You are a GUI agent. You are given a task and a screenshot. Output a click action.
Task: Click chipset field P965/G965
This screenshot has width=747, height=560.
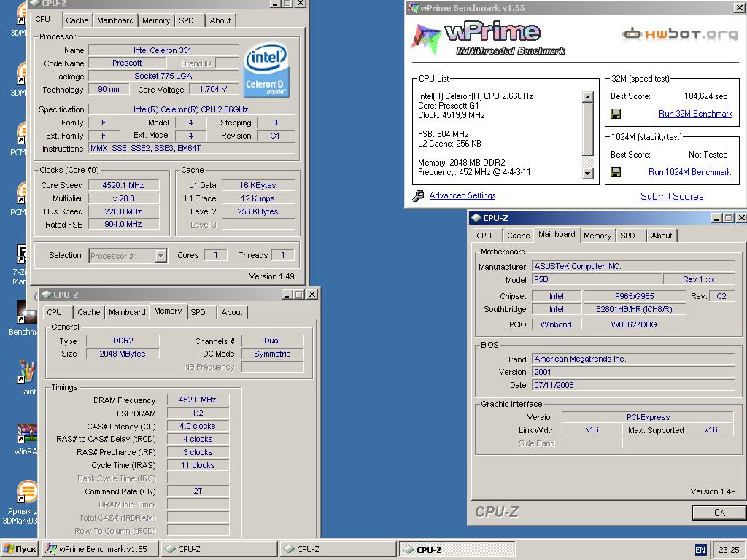click(634, 296)
